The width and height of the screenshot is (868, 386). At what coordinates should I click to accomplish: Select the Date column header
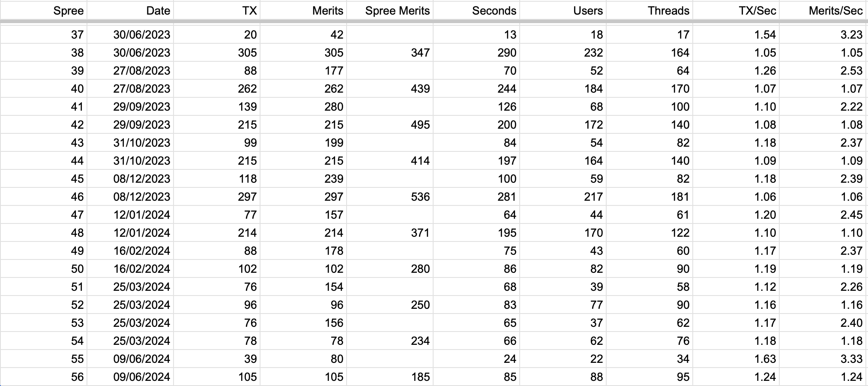[x=130, y=10]
